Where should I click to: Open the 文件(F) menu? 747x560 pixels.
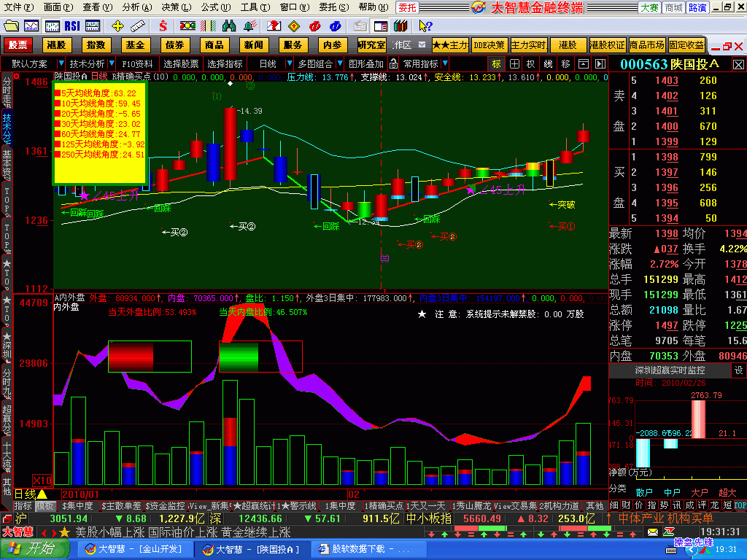[18, 7]
